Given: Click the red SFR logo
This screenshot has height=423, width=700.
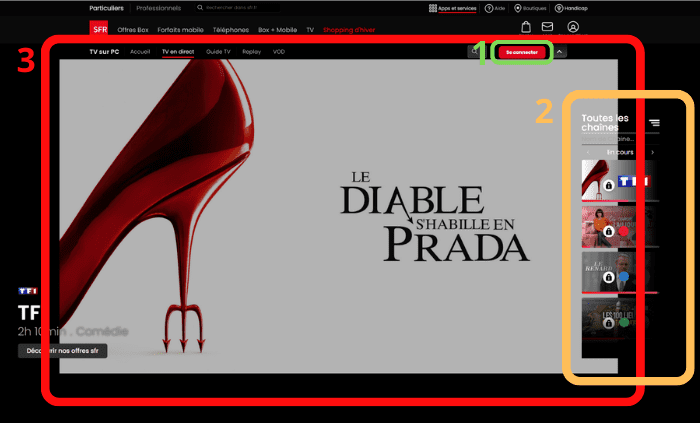Looking at the screenshot, I should 99,28.
